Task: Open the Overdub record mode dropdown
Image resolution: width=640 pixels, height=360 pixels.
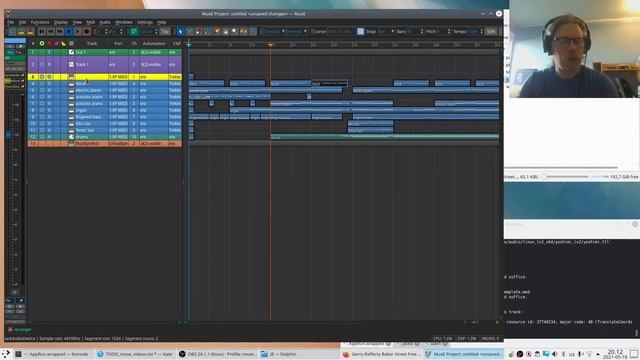Action: (273, 31)
